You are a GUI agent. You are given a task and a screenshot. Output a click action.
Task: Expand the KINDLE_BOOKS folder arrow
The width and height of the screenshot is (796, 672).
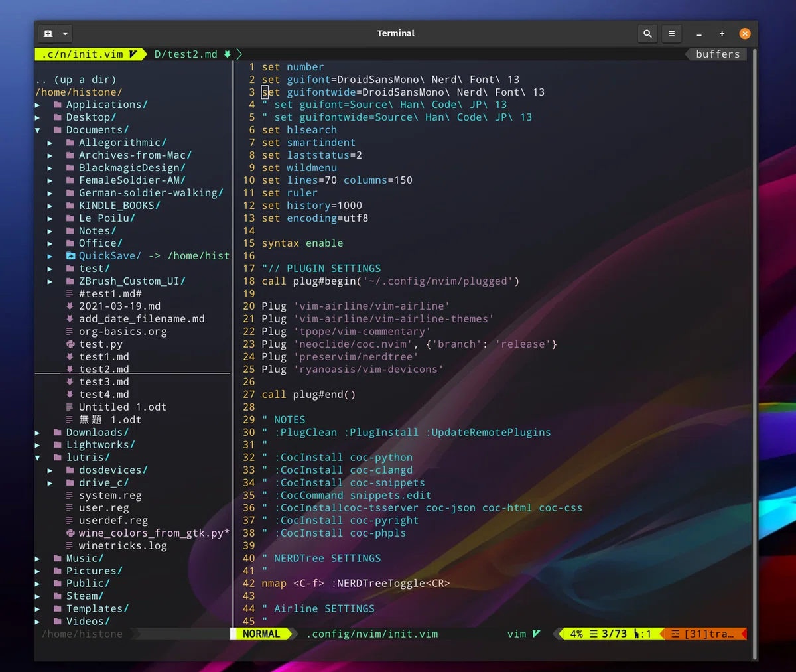(50, 206)
